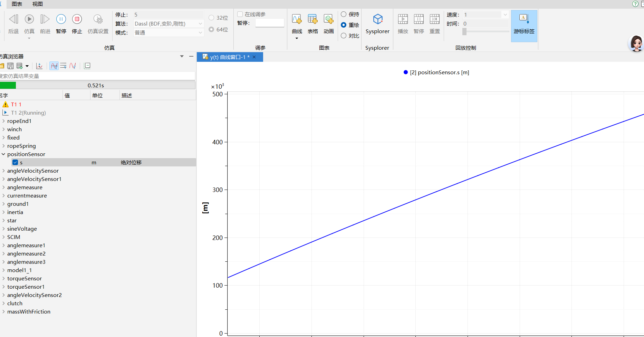Click the 动画 animation window icon
Viewport: 644px width, 337px height.
[328, 19]
